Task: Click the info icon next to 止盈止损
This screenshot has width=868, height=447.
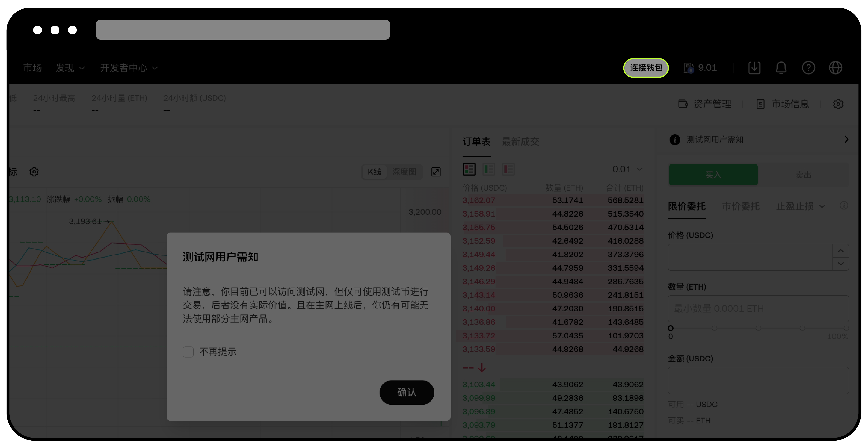Action: point(844,206)
